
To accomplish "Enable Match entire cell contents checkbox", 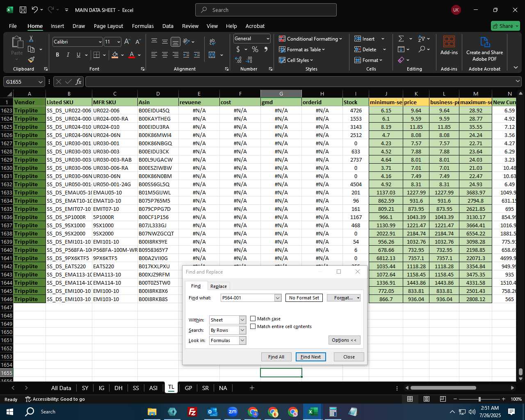I will (x=253, y=326).
